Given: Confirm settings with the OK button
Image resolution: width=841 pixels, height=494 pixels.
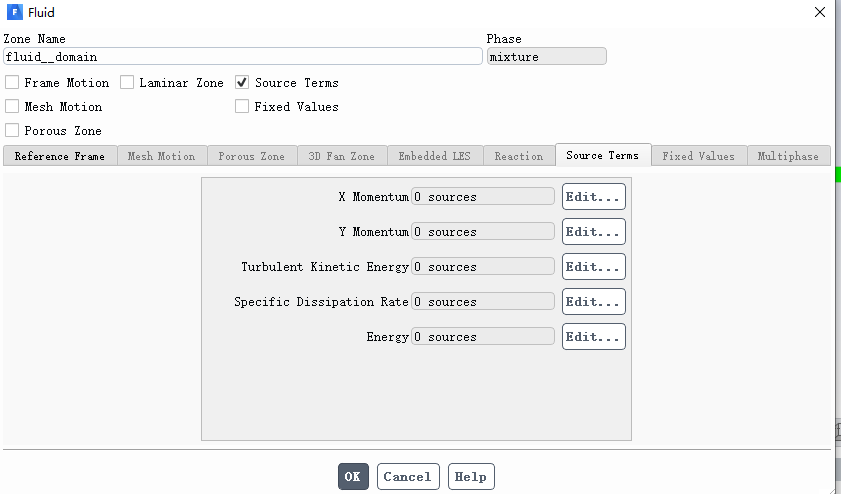Looking at the screenshot, I should pyautogui.click(x=353, y=477).
